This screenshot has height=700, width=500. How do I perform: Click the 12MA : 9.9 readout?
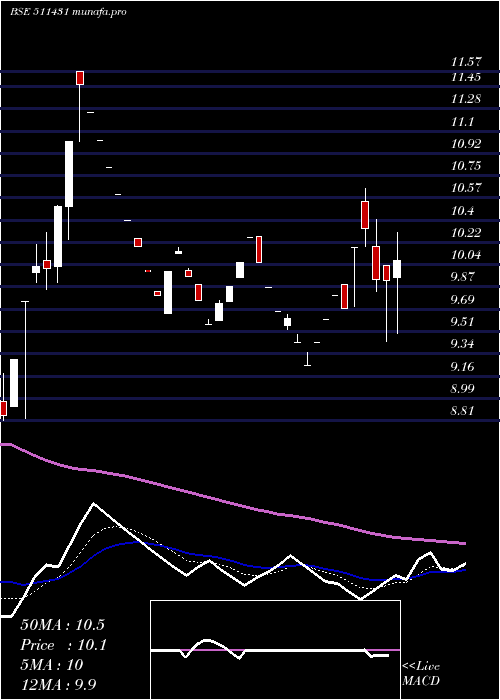coord(59,684)
